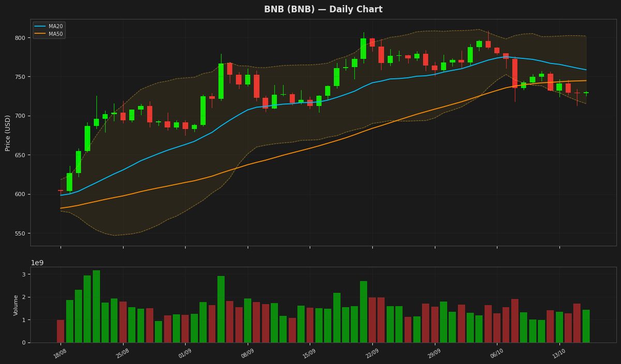Screen dimensions: 621x364
Task: Click the last green volume bar on the right
Action: point(586,326)
